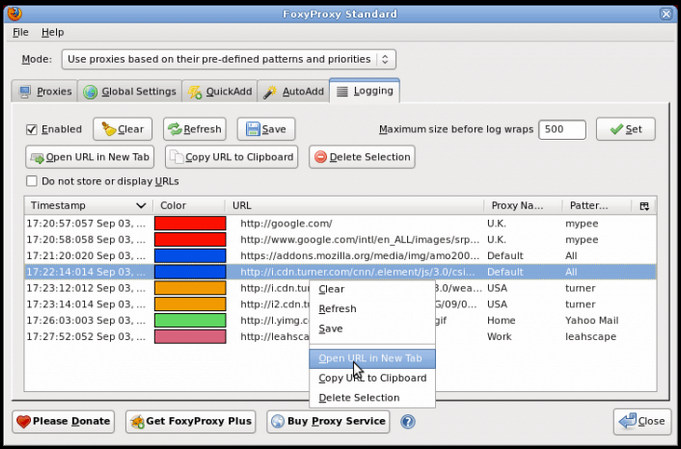Click the Firefox icon in the title bar
Viewport: 681px width, 449px height.
pos(14,13)
